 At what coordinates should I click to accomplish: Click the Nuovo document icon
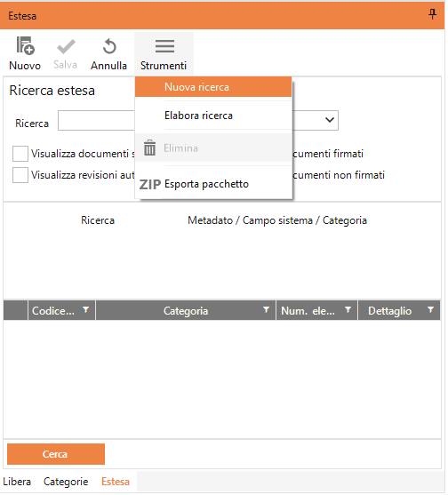click(x=25, y=46)
